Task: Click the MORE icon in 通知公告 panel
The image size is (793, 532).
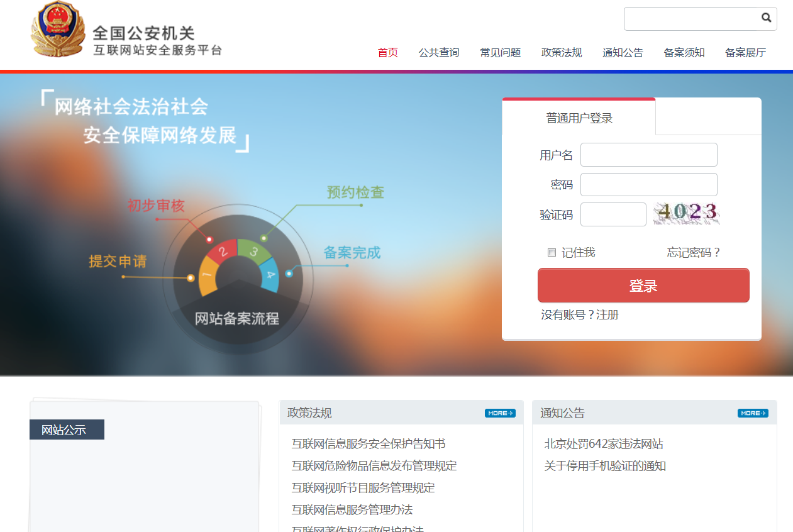Action: point(752,413)
